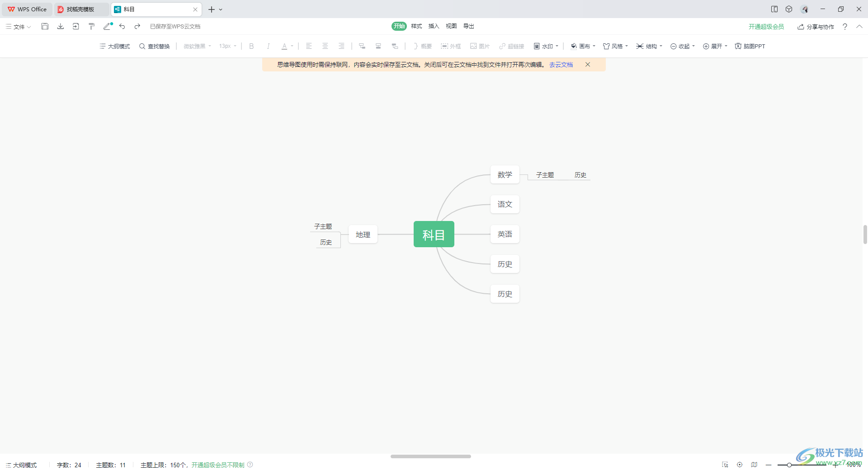
Task: Open the 水印 watermark dropdown
Action: (x=546, y=46)
